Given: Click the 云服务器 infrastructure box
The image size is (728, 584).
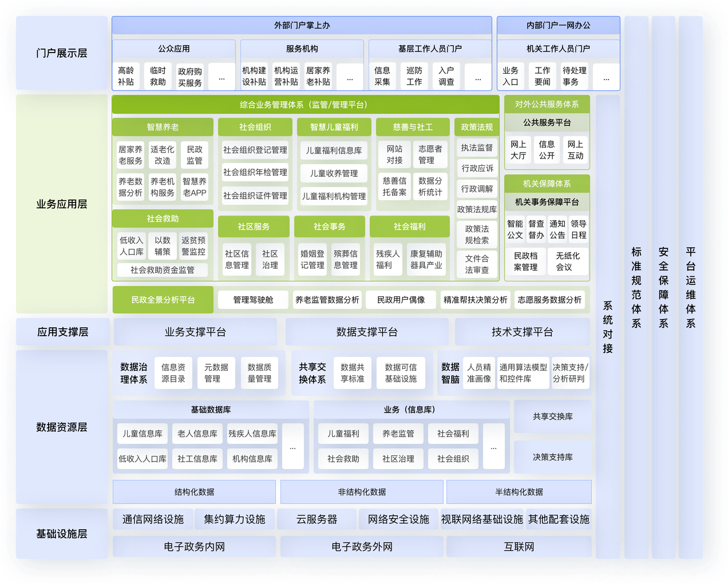Looking at the screenshot, I should (316, 519).
